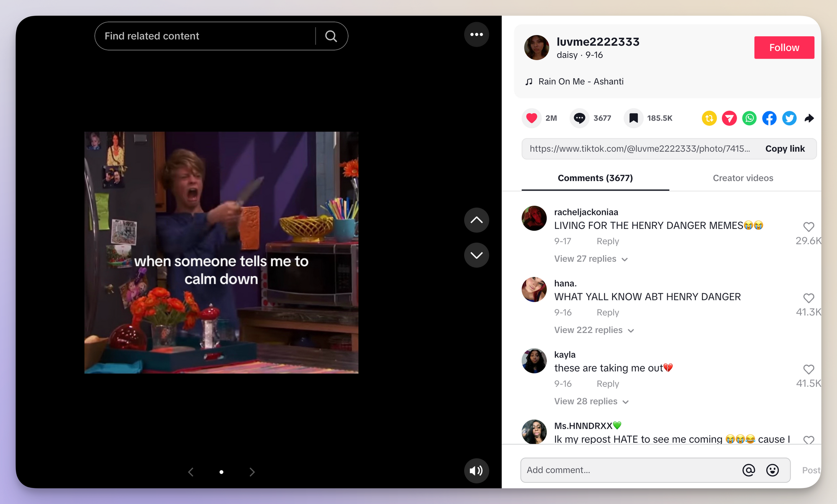
Task: Open hana.'s avatar
Action: coord(534,289)
